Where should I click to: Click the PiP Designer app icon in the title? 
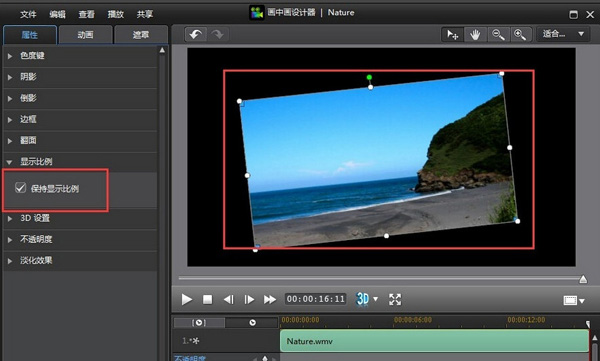[x=257, y=13]
